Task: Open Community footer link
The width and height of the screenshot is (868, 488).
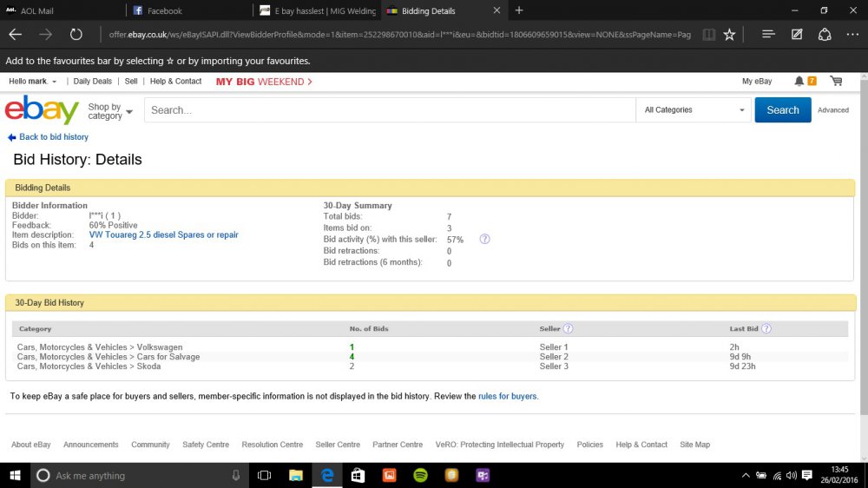Action: click(x=150, y=445)
